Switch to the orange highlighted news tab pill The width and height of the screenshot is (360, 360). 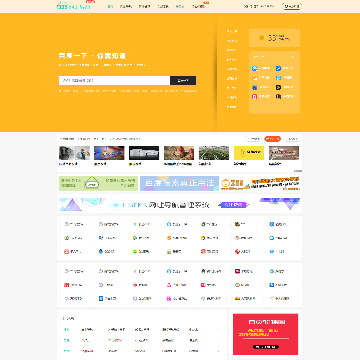272,139
